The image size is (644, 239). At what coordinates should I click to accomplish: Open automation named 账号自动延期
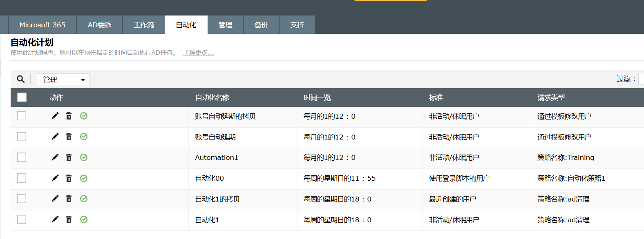[x=215, y=137]
